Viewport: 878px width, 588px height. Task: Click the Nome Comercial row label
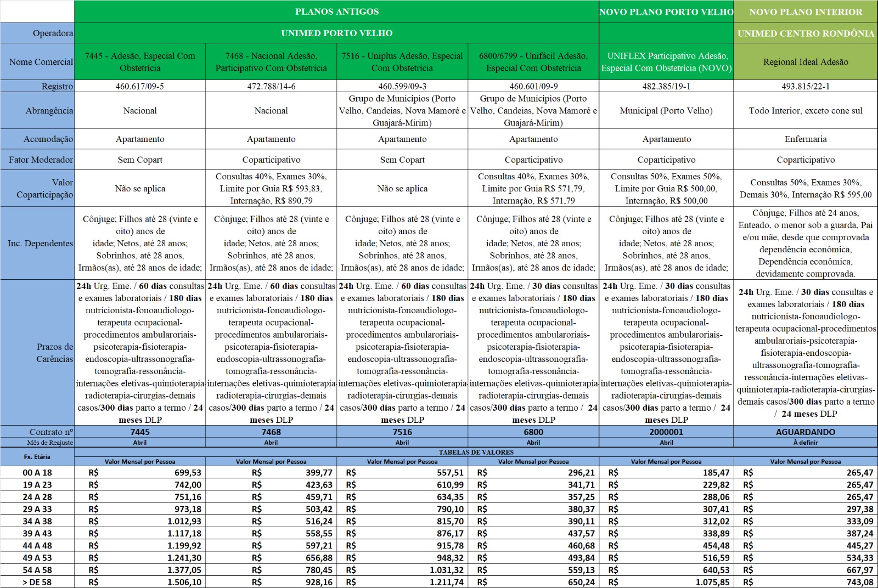pos(37,61)
